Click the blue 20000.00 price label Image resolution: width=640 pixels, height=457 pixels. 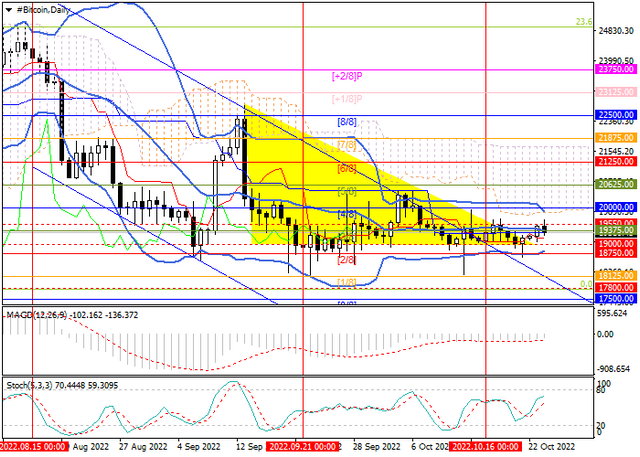pos(616,207)
